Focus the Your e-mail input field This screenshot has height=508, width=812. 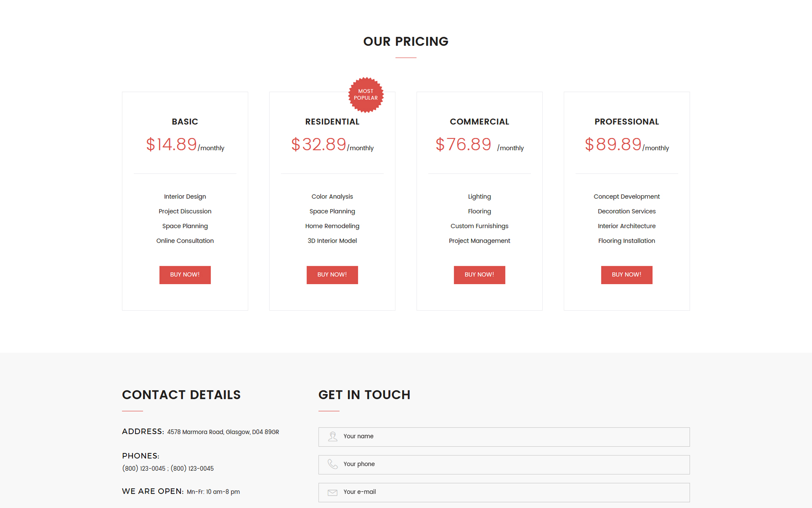click(x=504, y=493)
